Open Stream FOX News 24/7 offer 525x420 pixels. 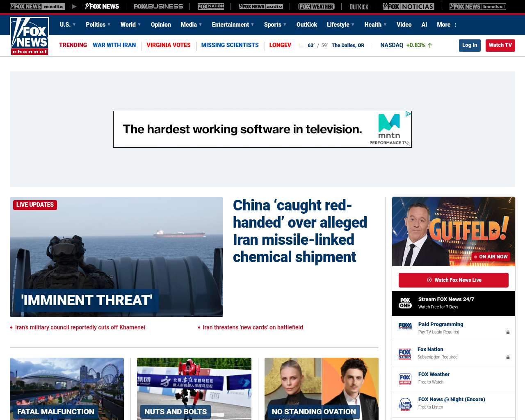pos(454,304)
